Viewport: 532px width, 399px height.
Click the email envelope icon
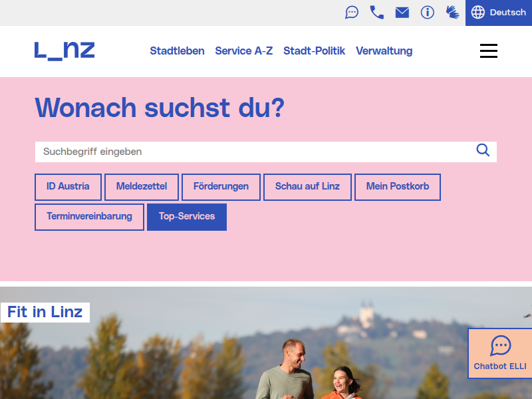[x=402, y=13]
